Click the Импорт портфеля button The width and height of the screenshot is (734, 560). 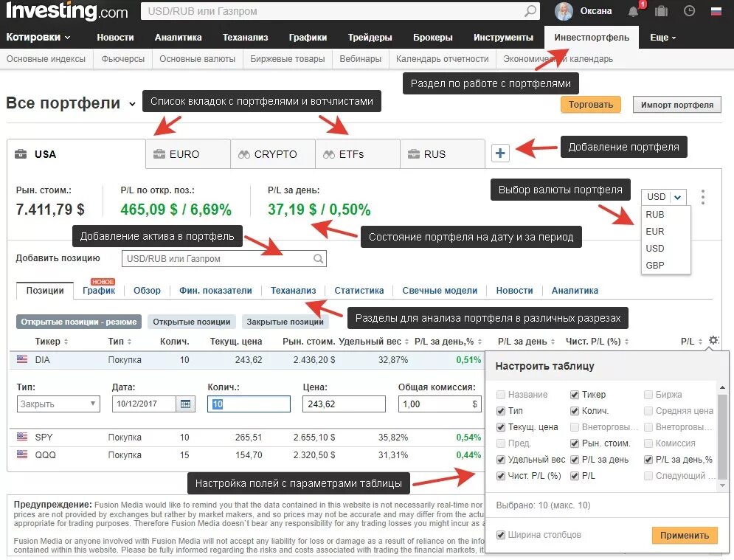tap(677, 105)
